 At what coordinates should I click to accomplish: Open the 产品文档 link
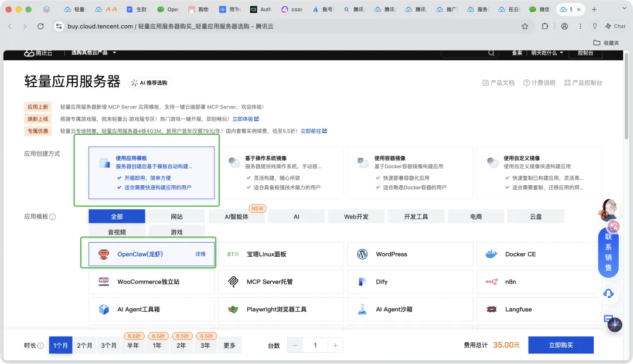(x=499, y=83)
